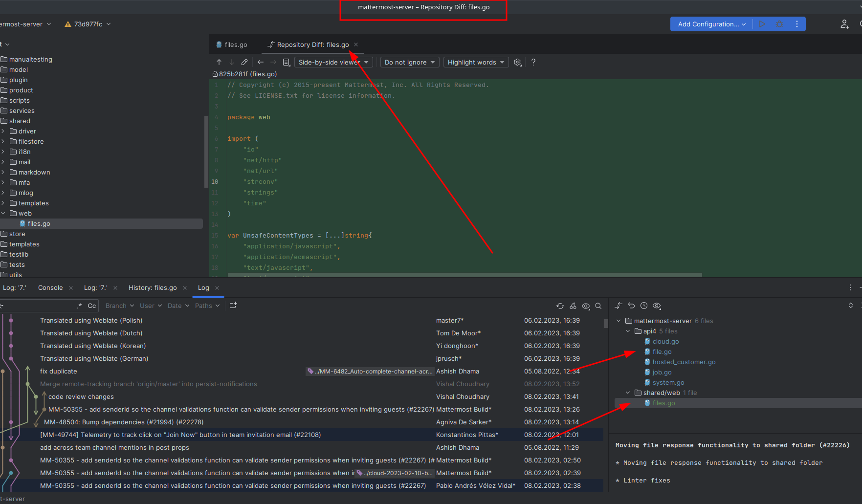Viewport: 862px width, 504px height.
Task: Open the Side-by-side viewer dropdown
Action: coord(333,62)
